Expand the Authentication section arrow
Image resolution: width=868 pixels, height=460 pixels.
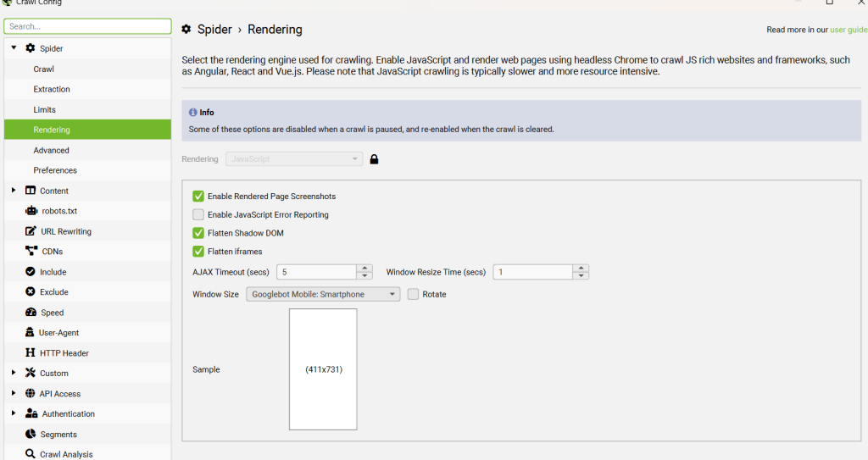[14, 413]
